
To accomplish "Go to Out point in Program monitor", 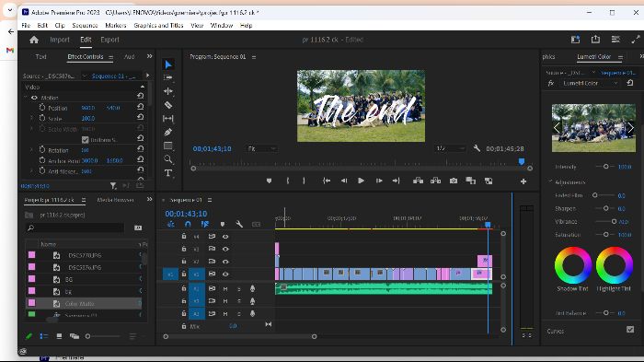I will pyautogui.click(x=396, y=181).
